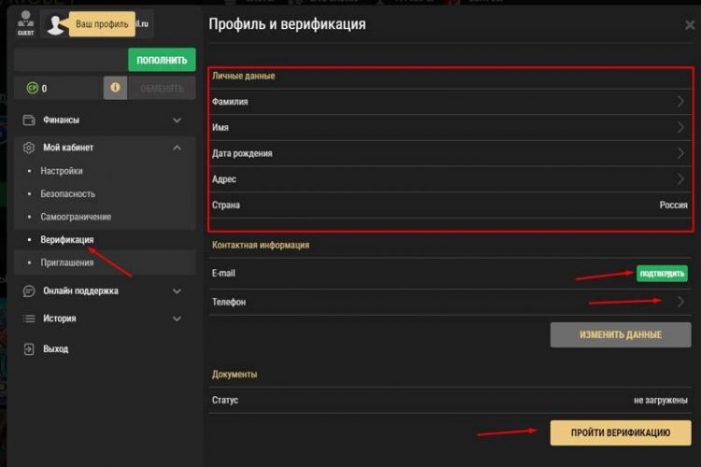
Task: Click the bonus points coin icon
Action: [x=32, y=88]
